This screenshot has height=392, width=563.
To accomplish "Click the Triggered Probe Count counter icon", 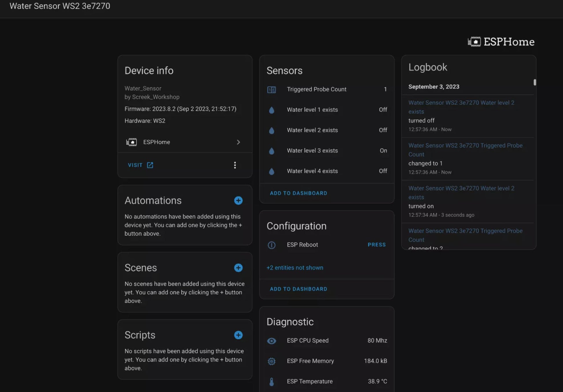I will point(271,90).
